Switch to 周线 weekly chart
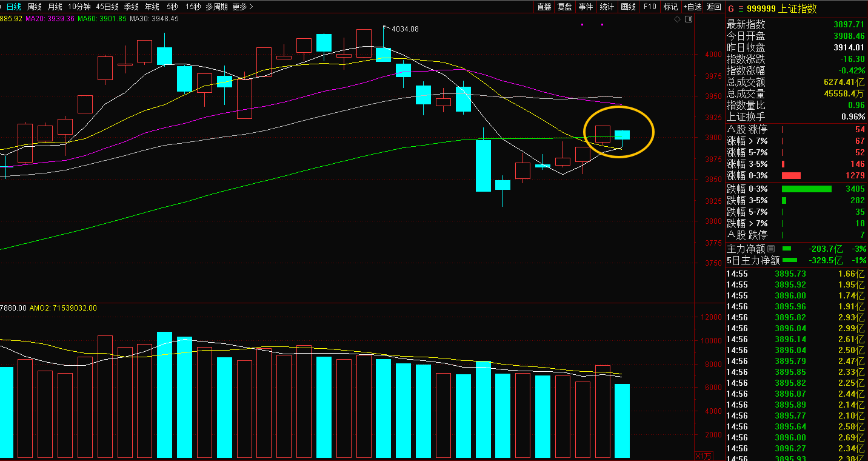Viewport: 868px width, 461px height. [x=35, y=7]
